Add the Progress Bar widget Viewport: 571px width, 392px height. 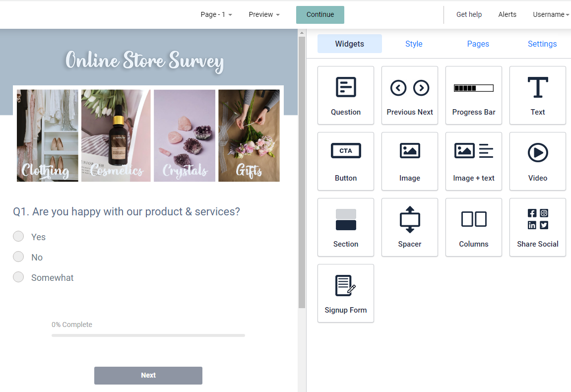[x=474, y=95]
